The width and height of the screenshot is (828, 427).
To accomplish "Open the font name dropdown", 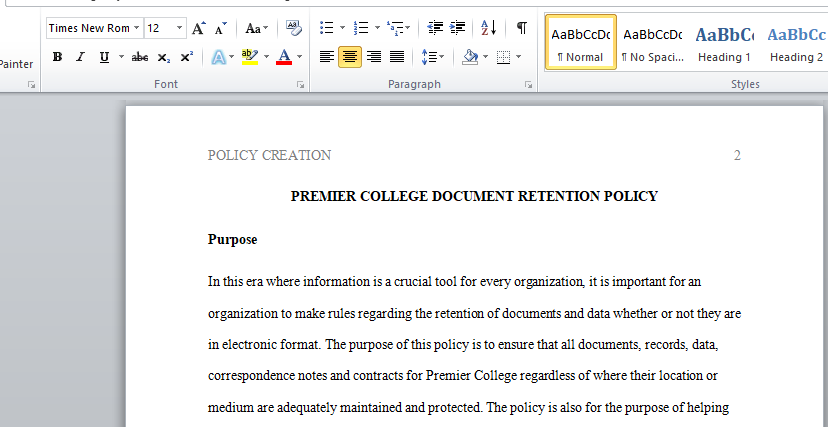I will click(137, 28).
